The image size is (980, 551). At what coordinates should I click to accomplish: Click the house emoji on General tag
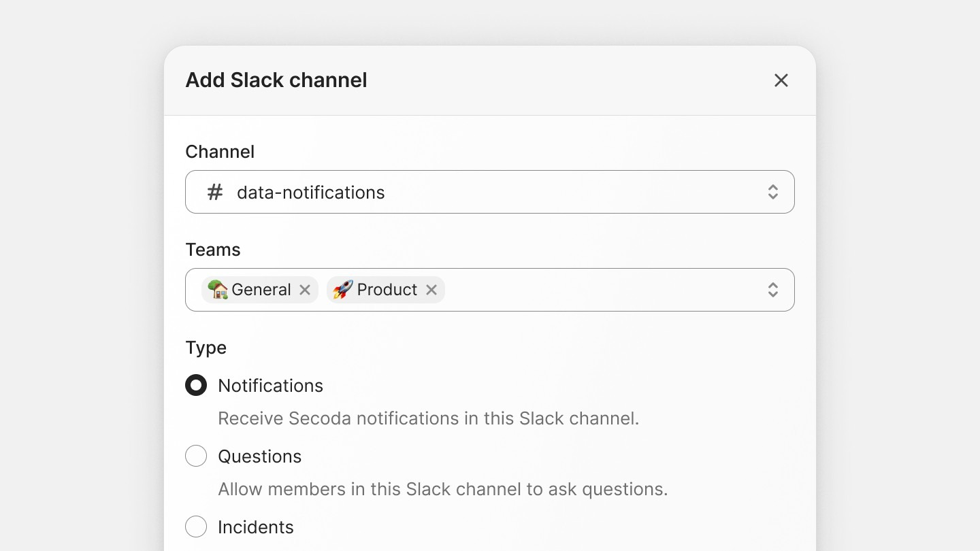coord(218,290)
